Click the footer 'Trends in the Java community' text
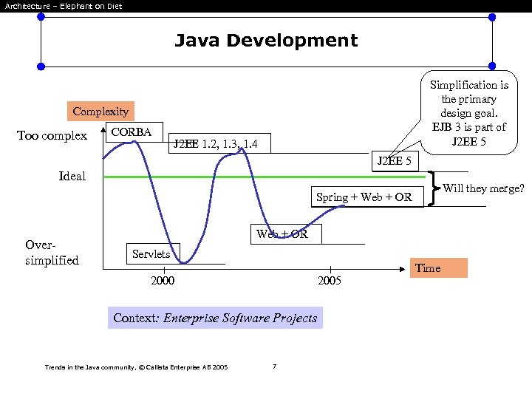The height and width of the screenshot is (399, 532). [136, 367]
